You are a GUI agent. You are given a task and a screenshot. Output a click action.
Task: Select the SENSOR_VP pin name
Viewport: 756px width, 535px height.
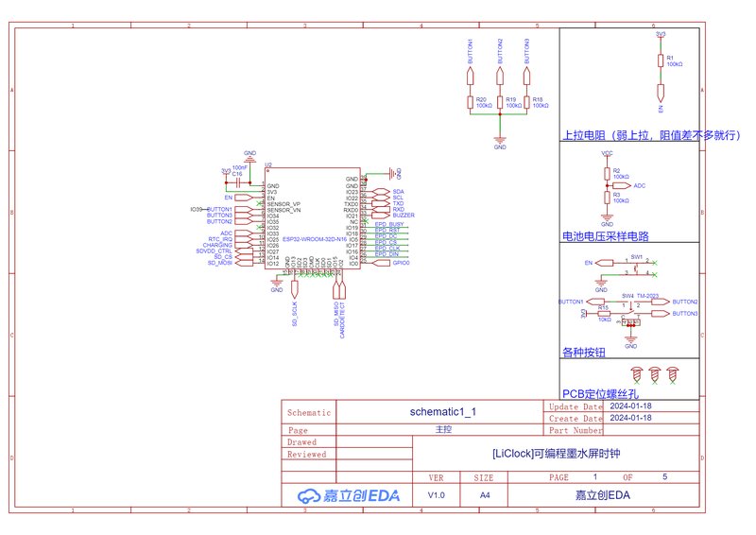pyautogui.click(x=283, y=204)
